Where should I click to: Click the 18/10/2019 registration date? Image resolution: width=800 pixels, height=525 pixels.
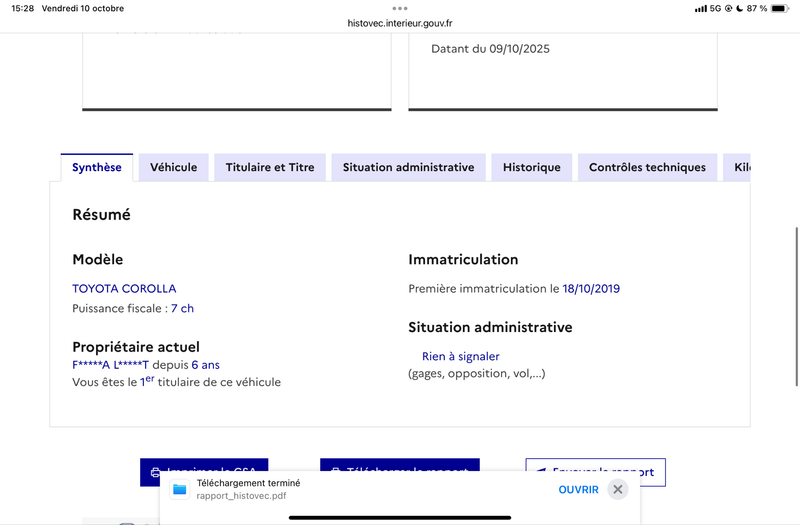tap(591, 288)
